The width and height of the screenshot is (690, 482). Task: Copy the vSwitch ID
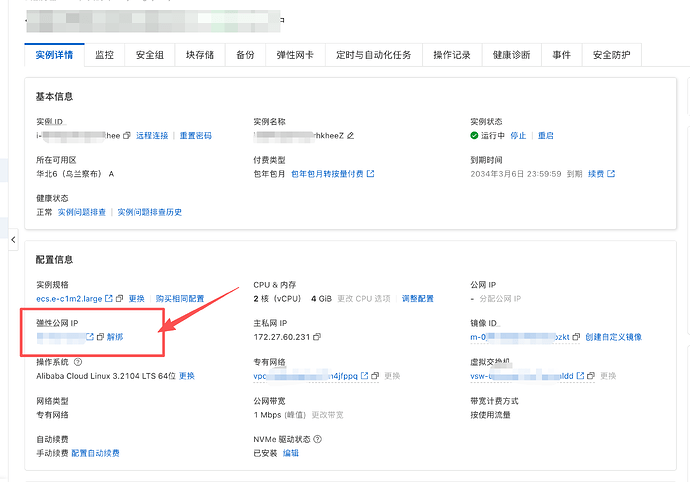(591, 375)
